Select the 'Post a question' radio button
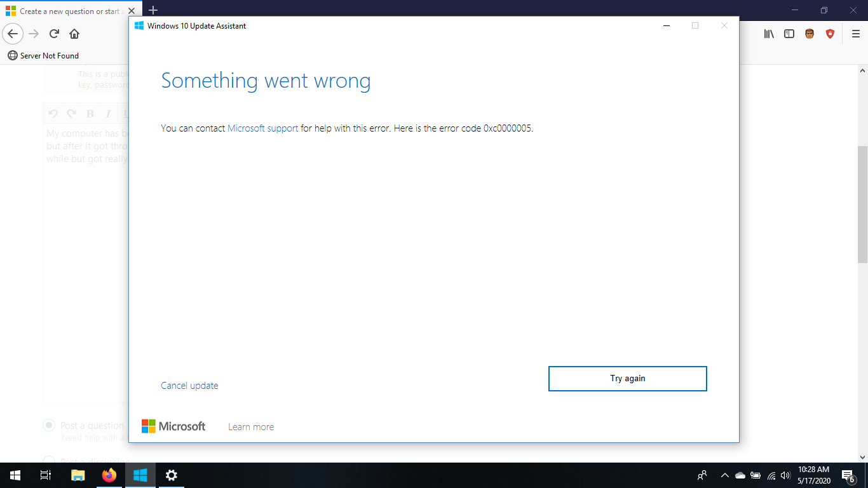 point(49,425)
